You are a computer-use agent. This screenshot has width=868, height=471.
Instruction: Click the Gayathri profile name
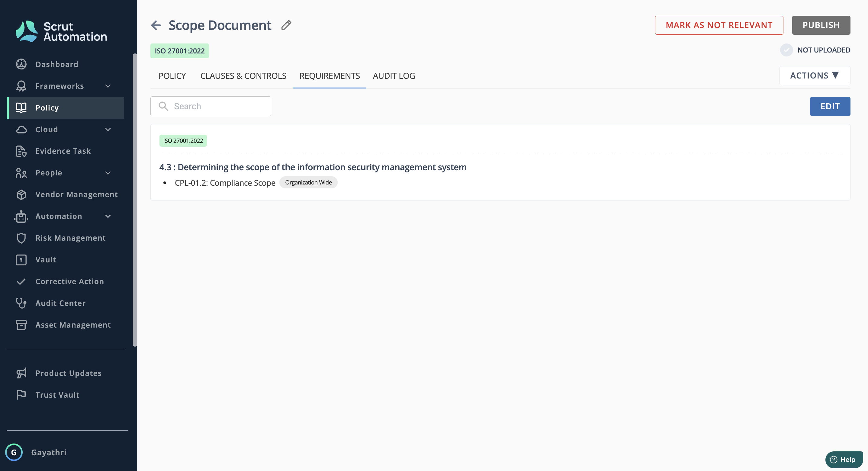[49, 452]
